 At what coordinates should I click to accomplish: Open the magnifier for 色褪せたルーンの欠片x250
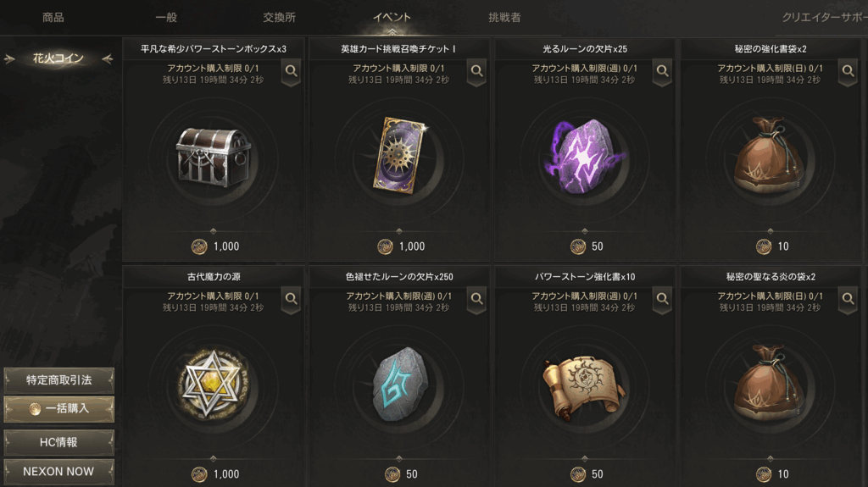tap(476, 300)
